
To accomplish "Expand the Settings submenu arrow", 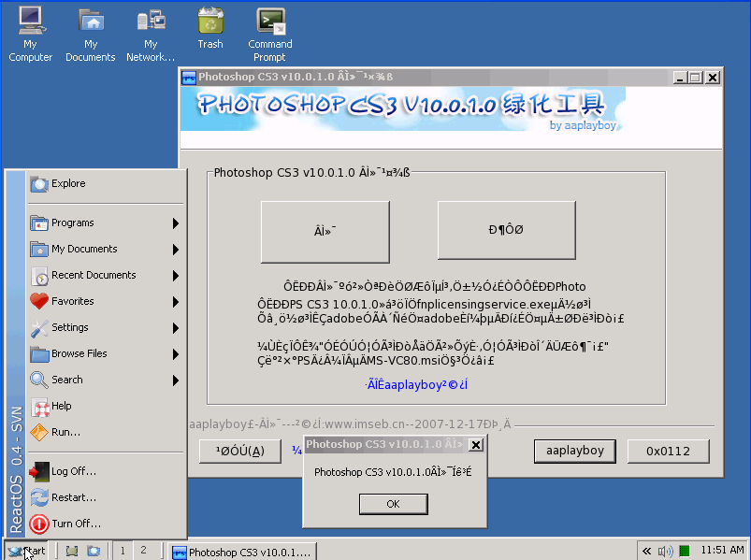I will click(x=176, y=328).
